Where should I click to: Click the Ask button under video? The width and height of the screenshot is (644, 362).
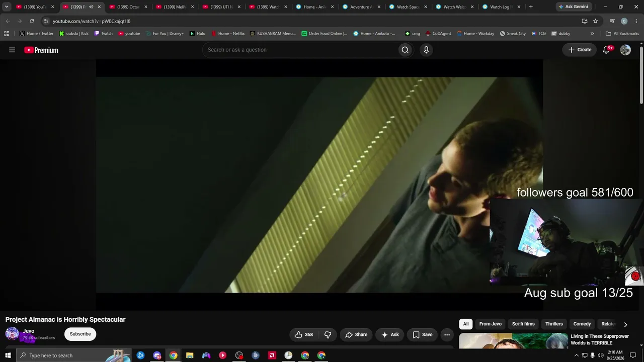pyautogui.click(x=390, y=334)
